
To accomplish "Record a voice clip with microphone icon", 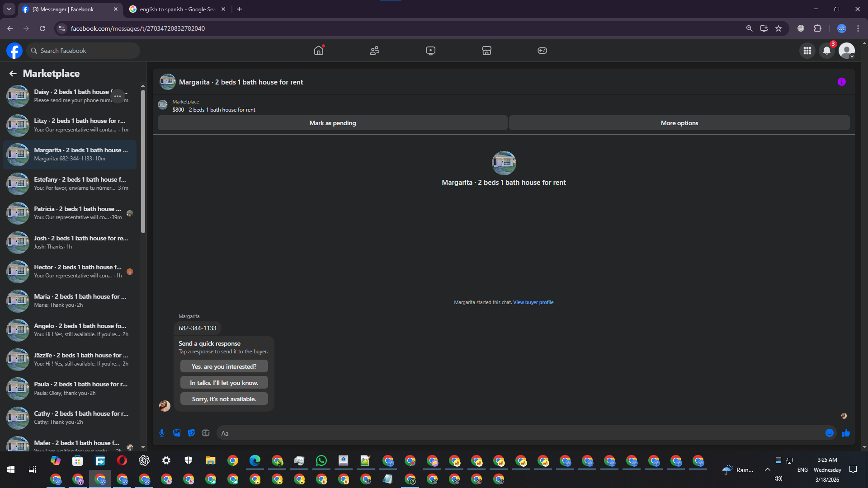I will (x=162, y=433).
